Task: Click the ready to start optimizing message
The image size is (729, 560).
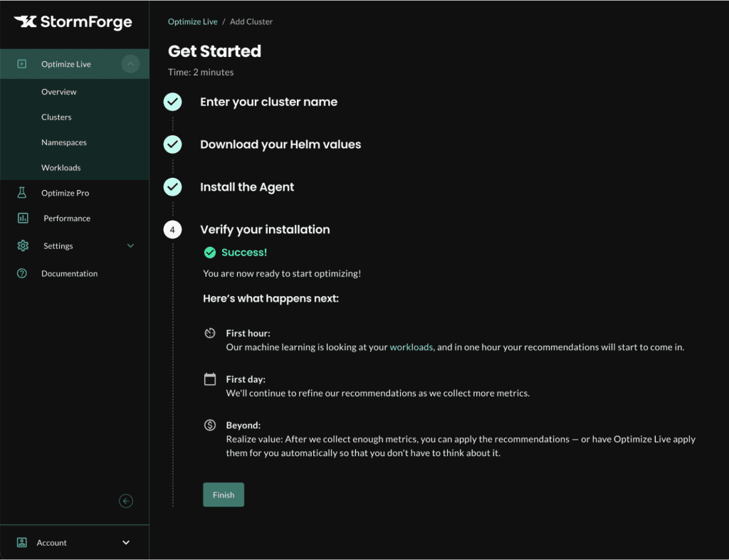Action: (282, 274)
